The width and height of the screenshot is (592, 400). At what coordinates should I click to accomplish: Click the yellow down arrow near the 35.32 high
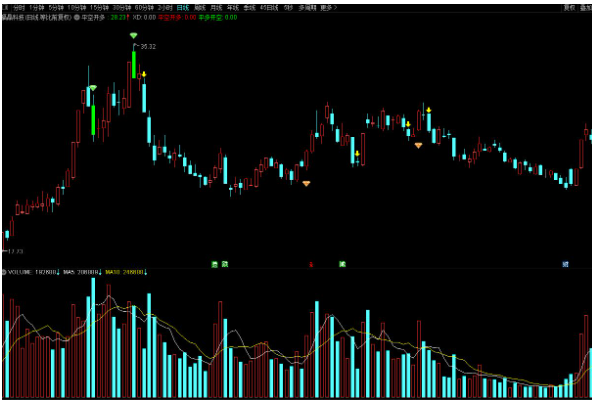[x=144, y=74]
